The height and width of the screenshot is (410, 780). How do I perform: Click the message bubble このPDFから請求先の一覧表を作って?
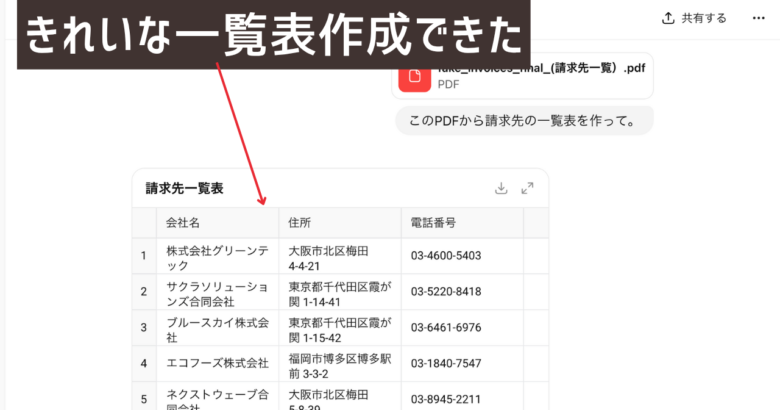[524, 121]
